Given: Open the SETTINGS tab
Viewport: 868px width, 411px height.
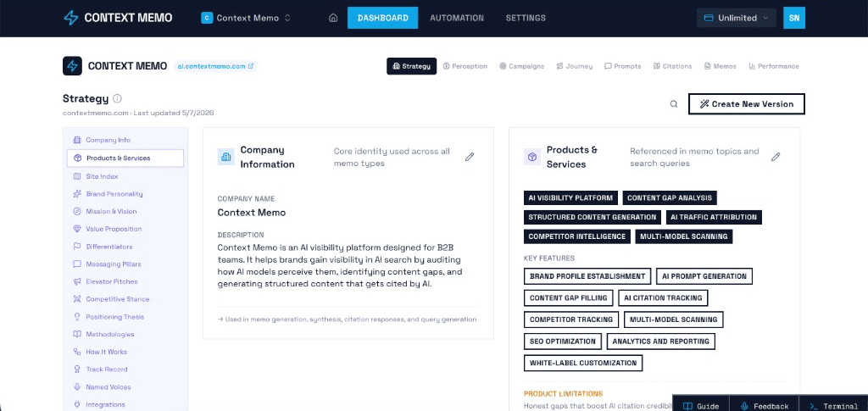Looking at the screenshot, I should 526,18.
